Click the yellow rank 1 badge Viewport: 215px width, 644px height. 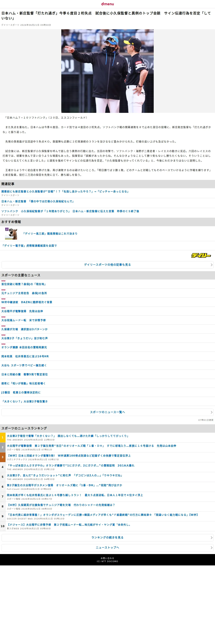[3, 438]
